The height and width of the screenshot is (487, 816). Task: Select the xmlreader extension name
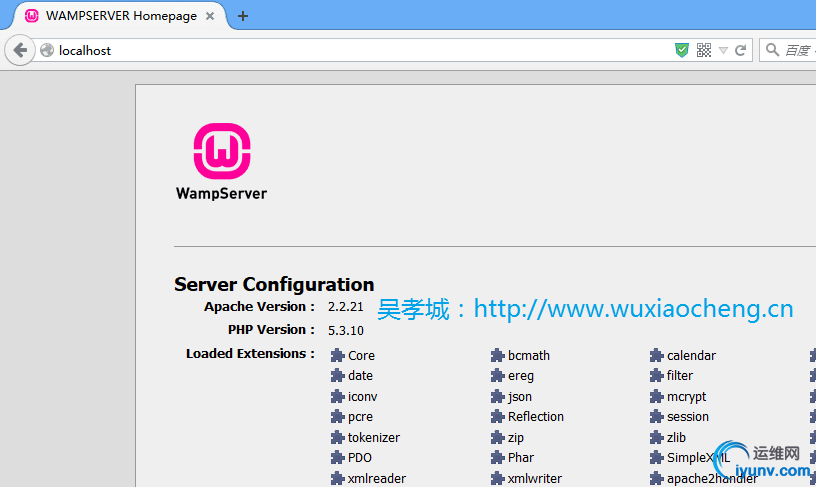(x=377, y=478)
